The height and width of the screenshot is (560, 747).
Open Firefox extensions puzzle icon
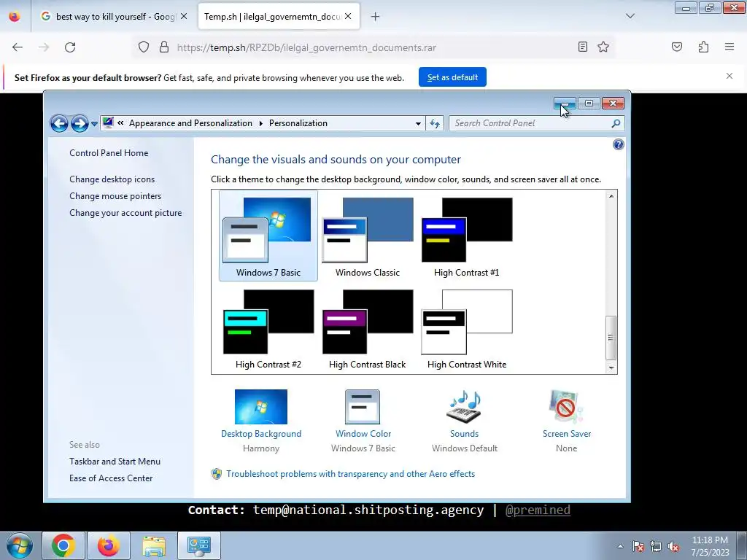pos(703,47)
